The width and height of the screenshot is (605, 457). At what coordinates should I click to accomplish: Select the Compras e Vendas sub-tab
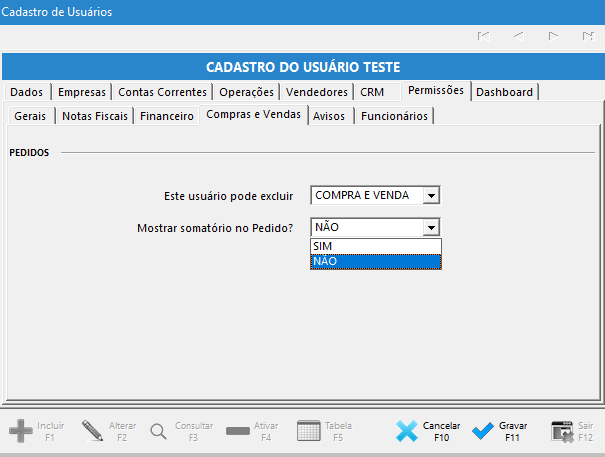coord(253,114)
